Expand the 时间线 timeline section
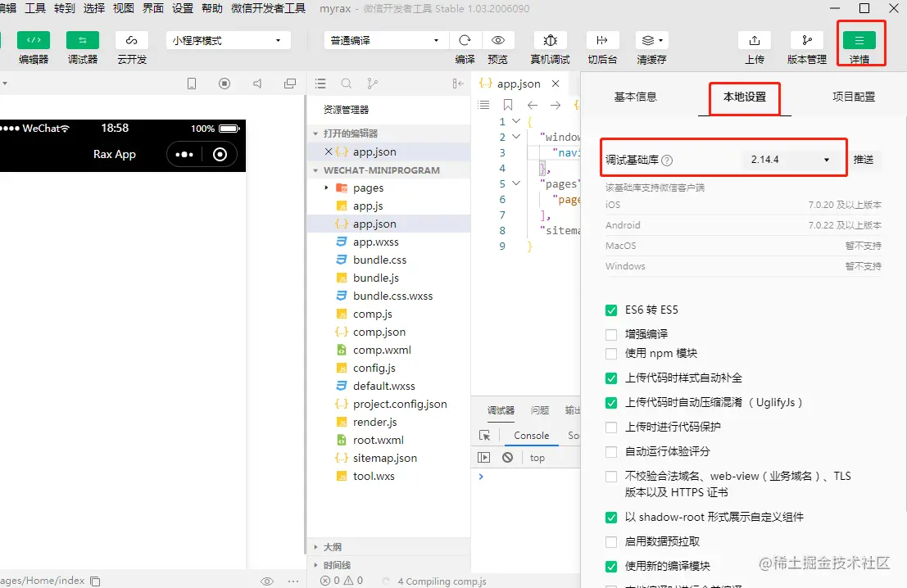This screenshot has height=588, width=907. pos(315,565)
